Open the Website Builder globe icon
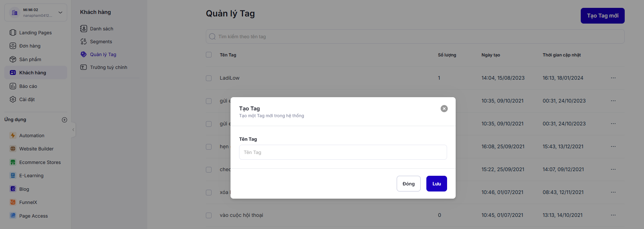 (x=13, y=149)
